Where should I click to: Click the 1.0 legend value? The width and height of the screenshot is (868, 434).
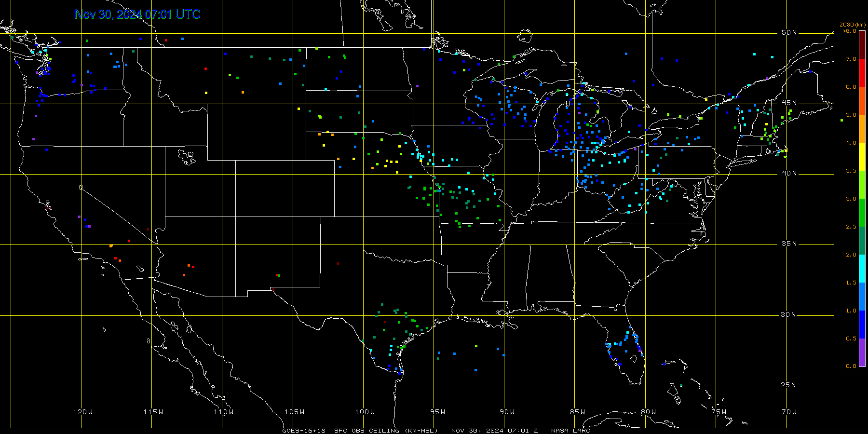coord(851,311)
